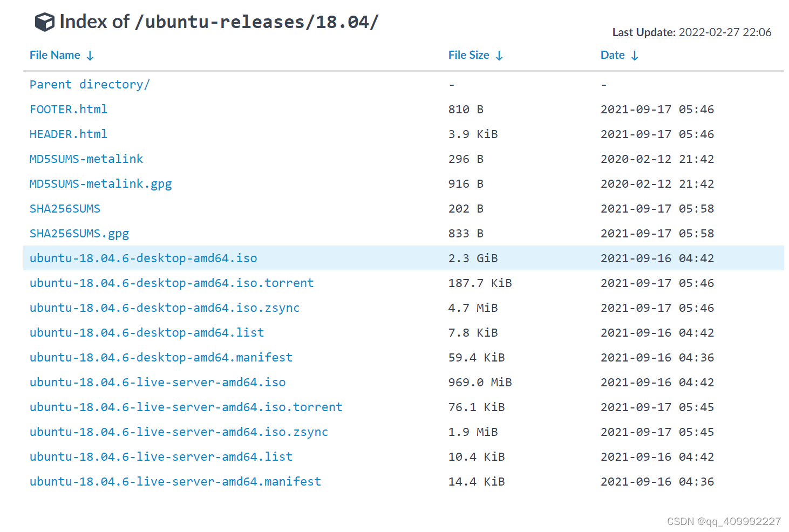The height and width of the screenshot is (532, 789).
Task: Download ubuntu-18.04.6-desktop-amd64.iso
Action: 144,258
